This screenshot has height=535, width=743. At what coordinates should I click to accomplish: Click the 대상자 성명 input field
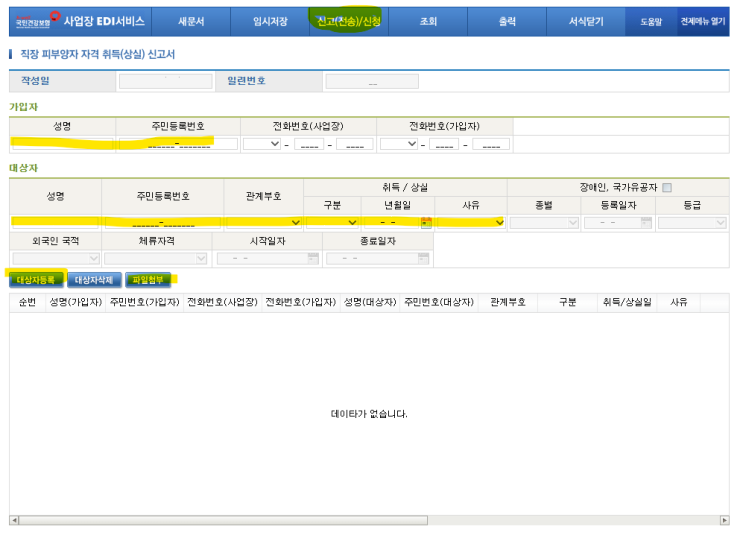[55, 223]
